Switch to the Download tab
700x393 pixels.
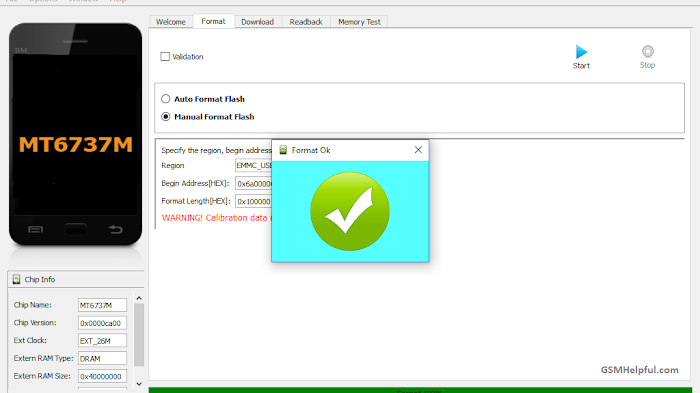tap(258, 22)
